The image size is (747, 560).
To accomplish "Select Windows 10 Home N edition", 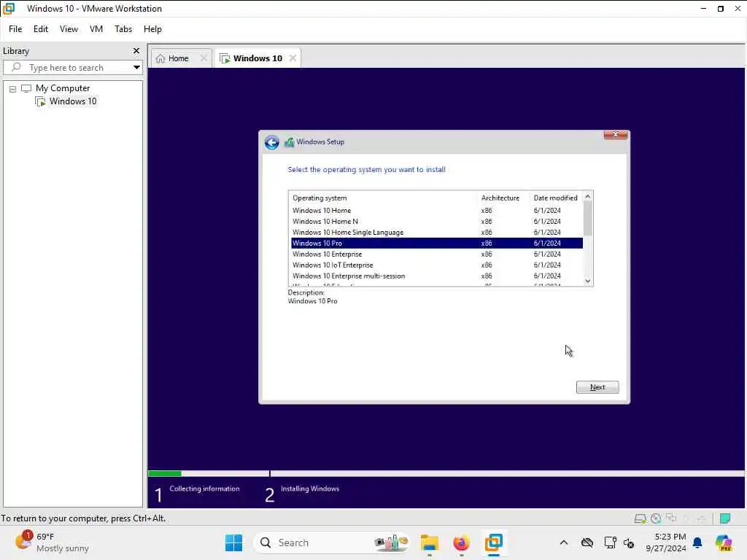I will 437,221.
